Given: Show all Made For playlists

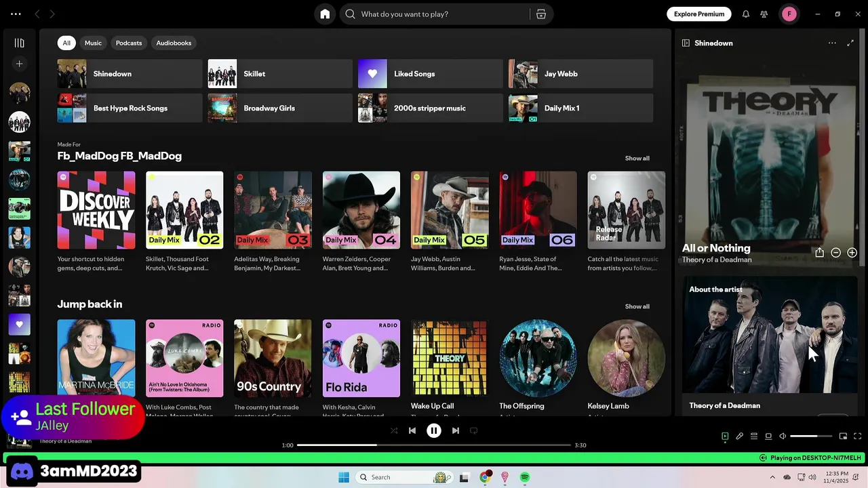Looking at the screenshot, I should 637,158.
